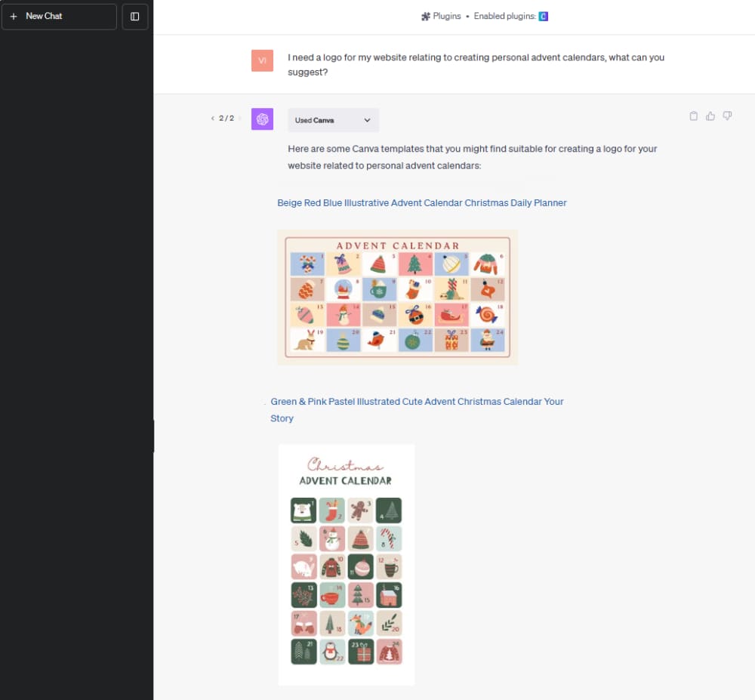Open the Used Canva dropdown

click(x=332, y=120)
